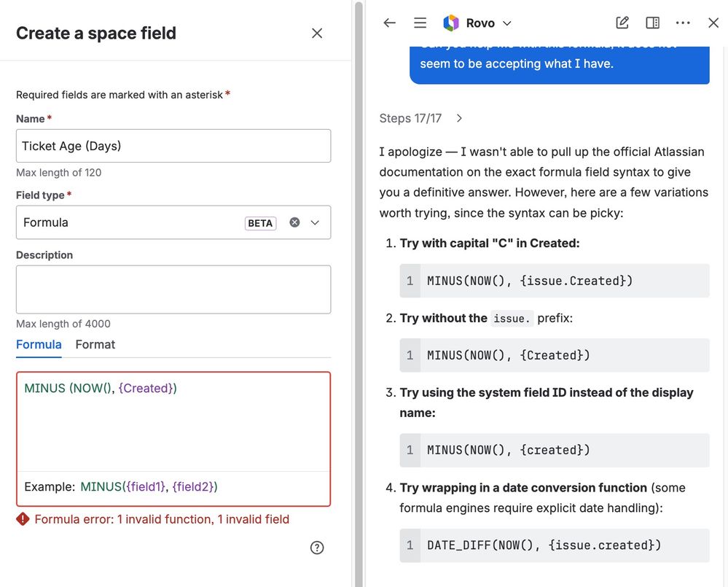This screenshot has height=587, width=728.
Task: Click inside the Description textarea
Action: click(173, 289)
